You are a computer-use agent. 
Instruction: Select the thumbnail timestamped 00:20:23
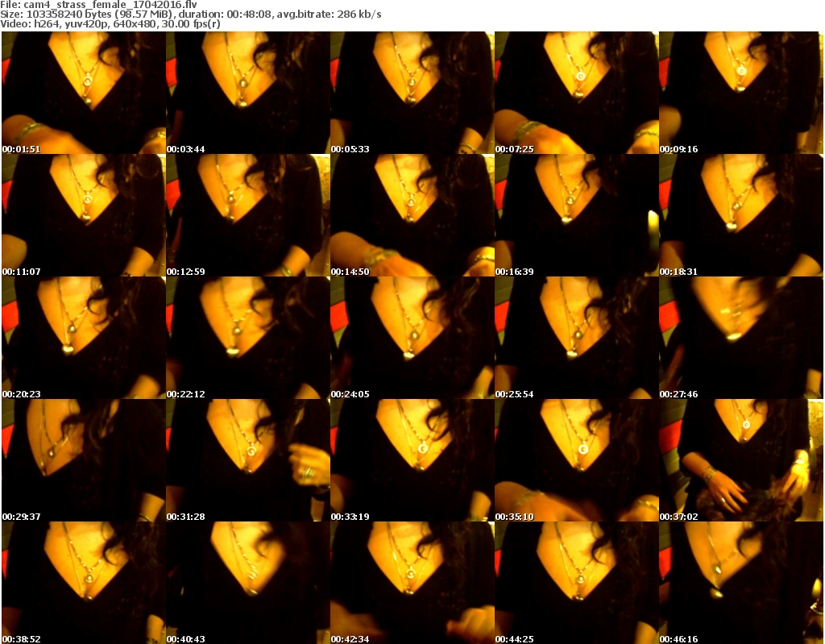[84, 338]
